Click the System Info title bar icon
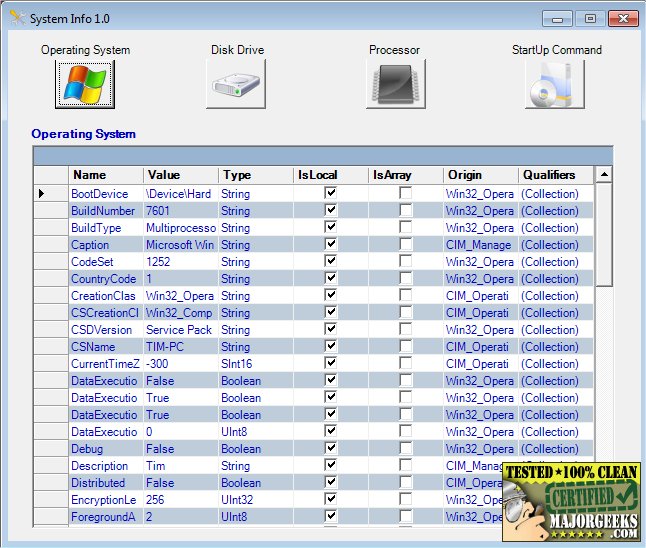Viewport: 646px width, 548px height. 15,19
